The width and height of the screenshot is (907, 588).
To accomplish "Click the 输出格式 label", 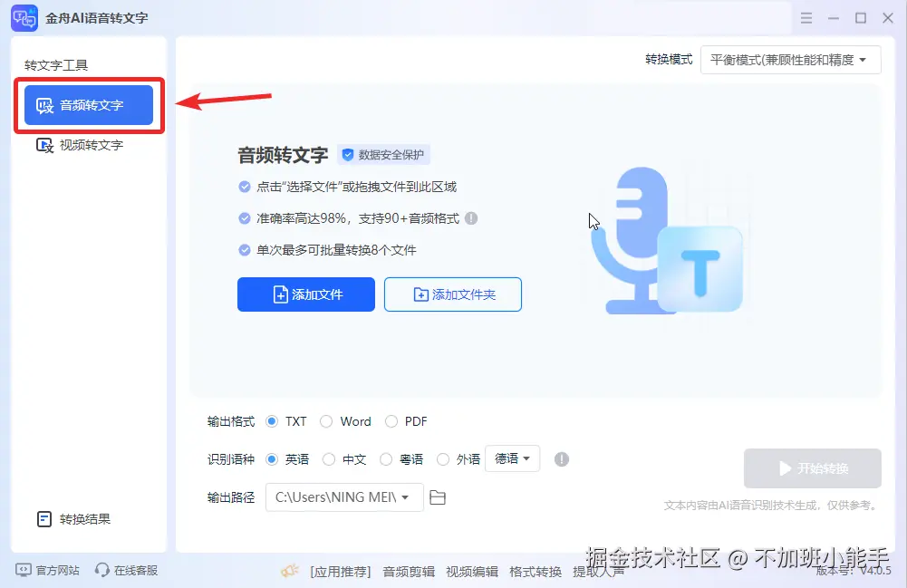I will coord(231,421).
